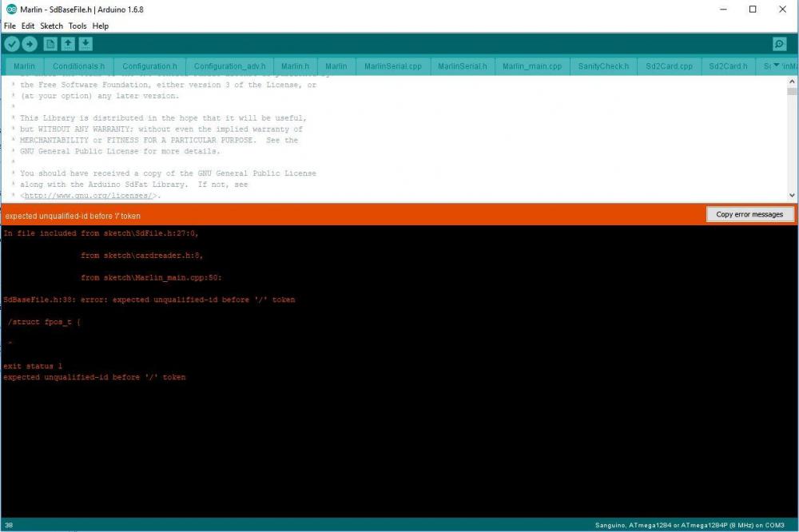Click the editor scrollbar up arrow
This screenshot has height=532, width=799.
tap(791, 81)
